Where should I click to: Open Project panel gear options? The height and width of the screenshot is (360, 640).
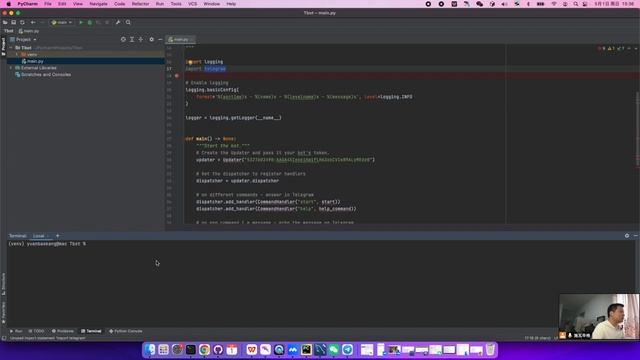point(151,40)
